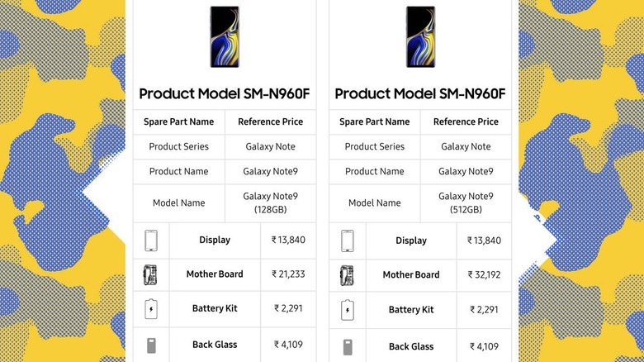Image resolution: width=644 pixels, height=362 pixels.
Task: Click the left card's Spare Part Name header
Action: pos(178,121)
